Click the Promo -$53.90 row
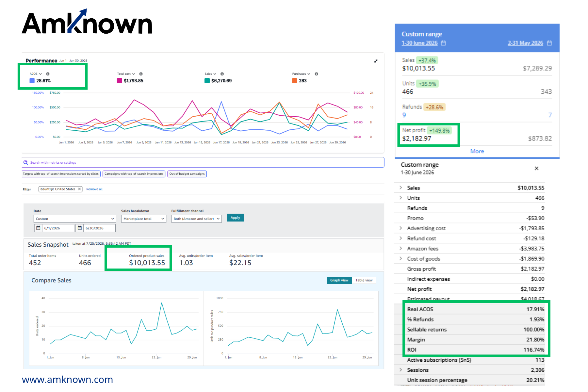588x392 pixels. tap(470, 218)
